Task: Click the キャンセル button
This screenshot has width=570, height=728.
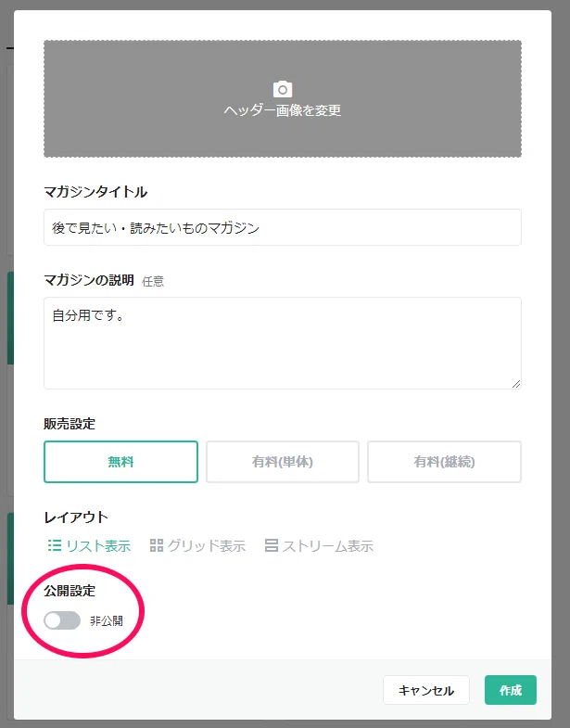Action: click(x=426, y=690)
